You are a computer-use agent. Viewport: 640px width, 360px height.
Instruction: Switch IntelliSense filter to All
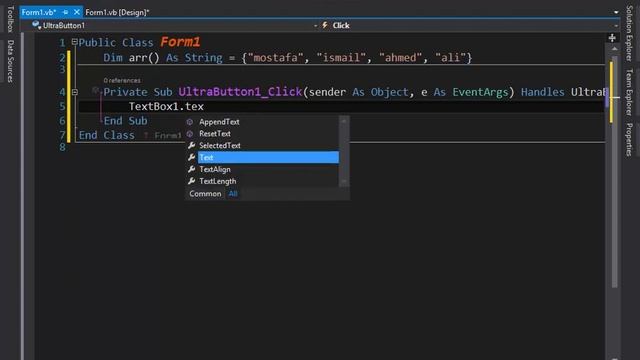click(x=233, y=193)
